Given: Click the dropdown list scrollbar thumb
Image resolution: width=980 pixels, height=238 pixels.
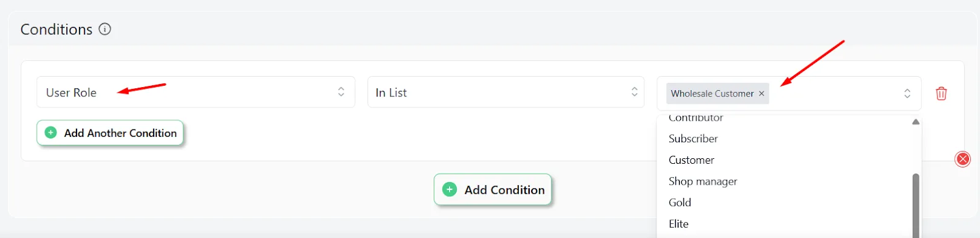Looking at the screenshot, I should tap(916, 205).
